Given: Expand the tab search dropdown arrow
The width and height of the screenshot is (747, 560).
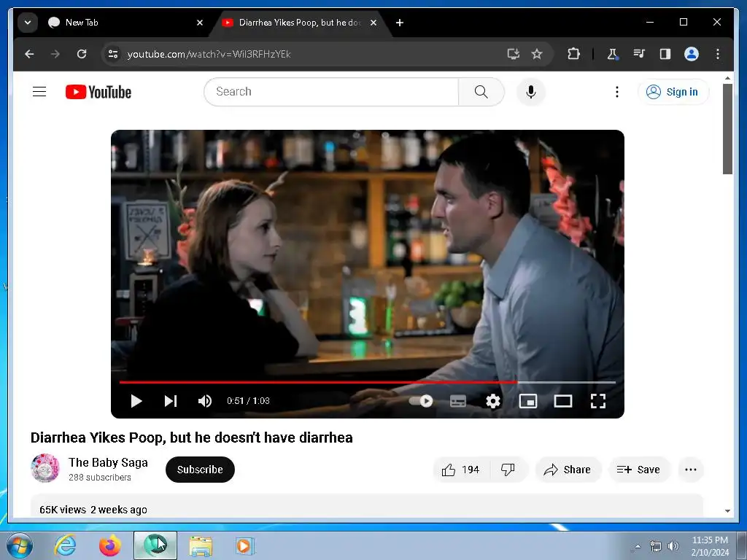Looking at the screenshot, I should (x=28, y=23).
